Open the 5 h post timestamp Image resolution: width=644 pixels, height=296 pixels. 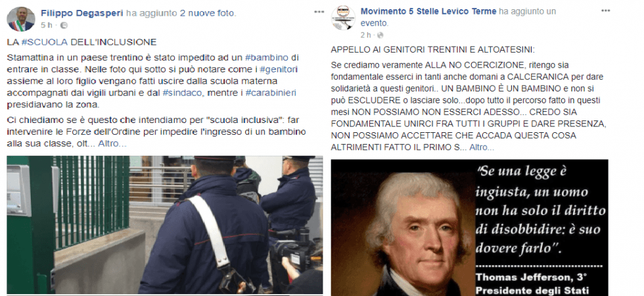click(47, 25)
